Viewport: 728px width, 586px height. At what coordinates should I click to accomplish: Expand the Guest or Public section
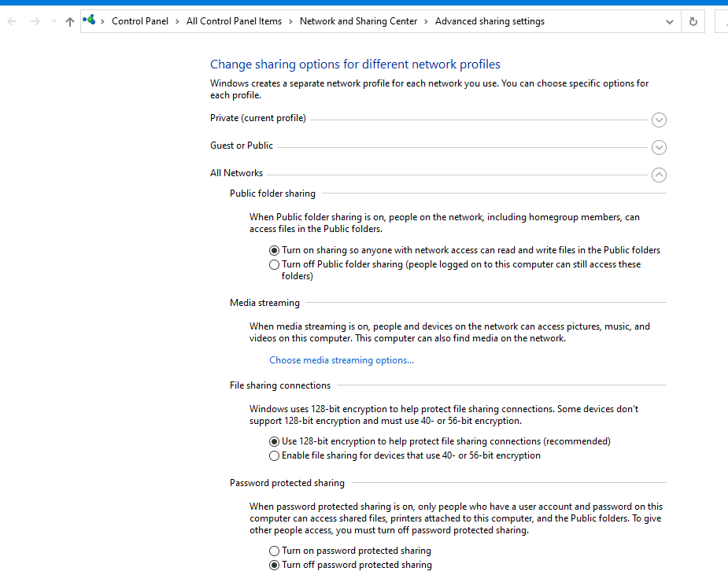click(659, 147)
